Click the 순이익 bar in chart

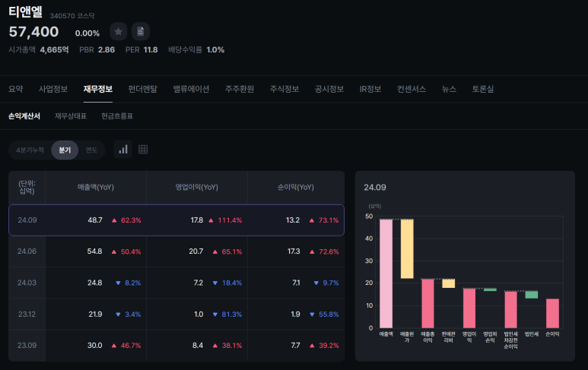point(552,314)
